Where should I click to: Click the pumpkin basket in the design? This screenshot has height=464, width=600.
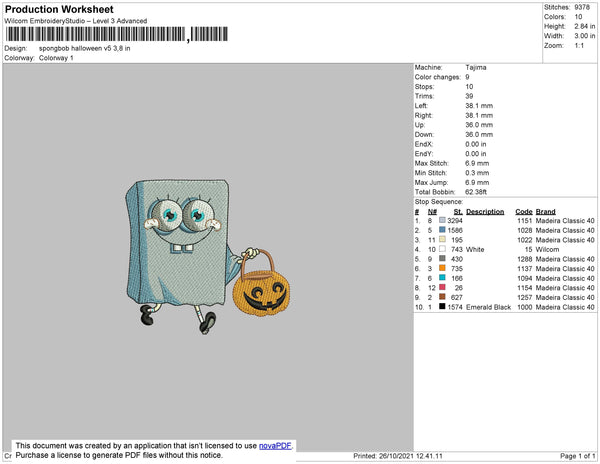coord(261,283)
